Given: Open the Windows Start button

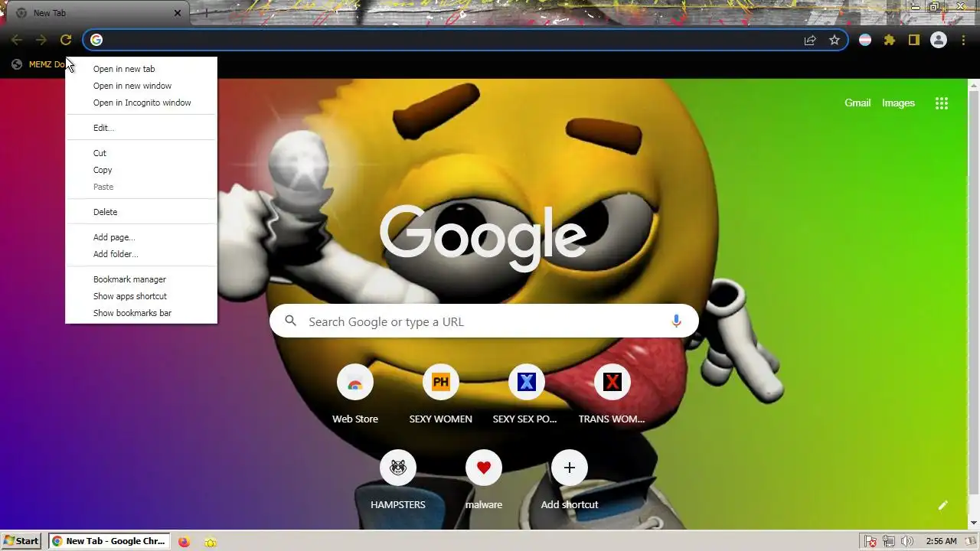Looking at the screenshot, I should (21, 541).
